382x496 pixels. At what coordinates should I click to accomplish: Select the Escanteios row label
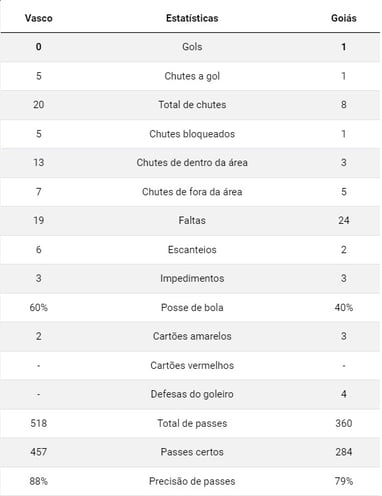point(192,250)
